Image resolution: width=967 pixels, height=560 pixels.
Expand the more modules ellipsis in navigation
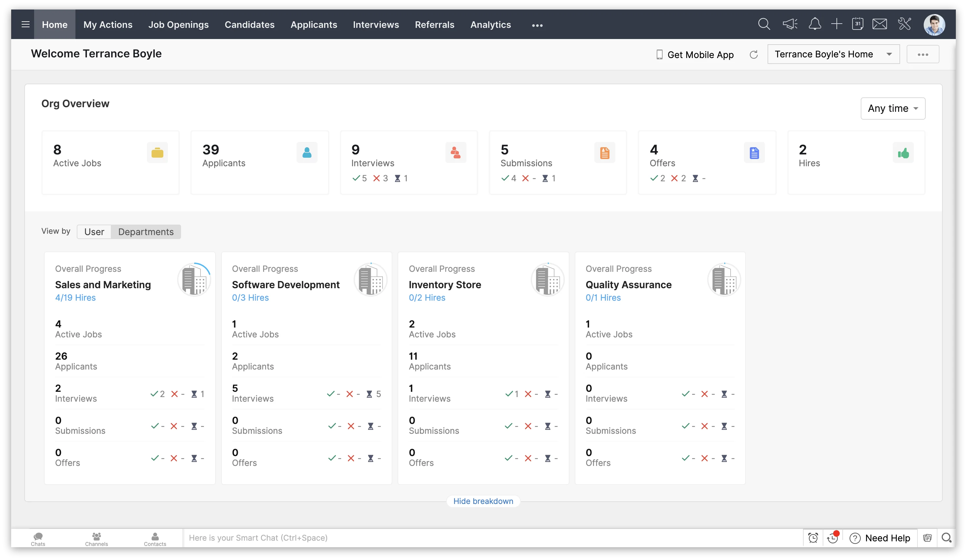(537, 25)
